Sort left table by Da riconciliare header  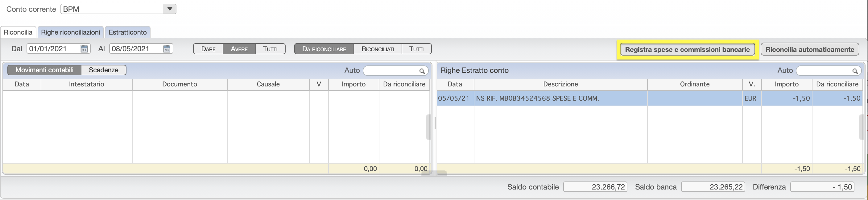[404, 84]
